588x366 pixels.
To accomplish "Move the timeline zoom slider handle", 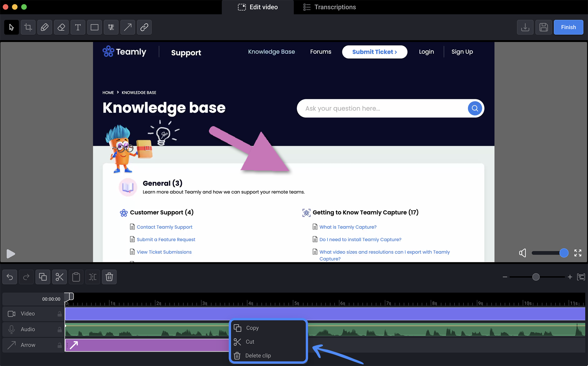I will pyautogui.click(x=536, y=277).
